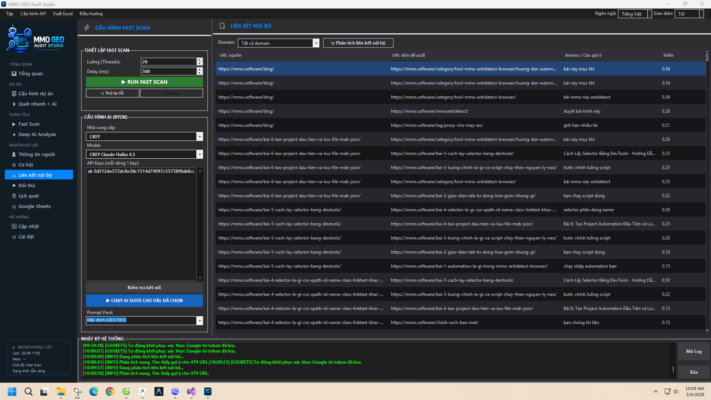Click the Luồng (Threads) spinner arrows

click(x=200, y=62)
